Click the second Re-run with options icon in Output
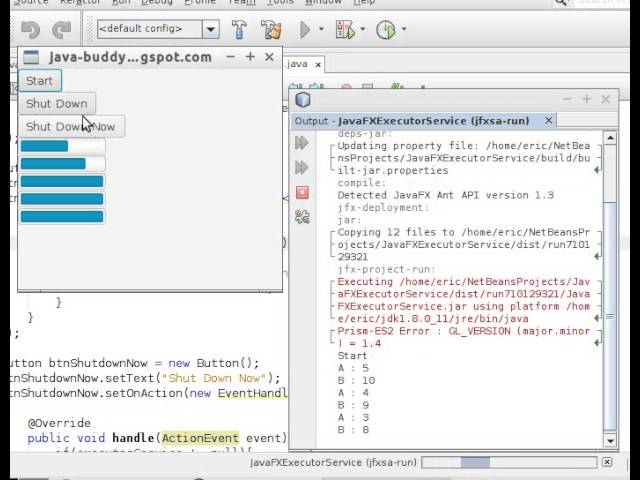Screen dimensions: 640x480 pyautogui.click(x=302, y=167)
